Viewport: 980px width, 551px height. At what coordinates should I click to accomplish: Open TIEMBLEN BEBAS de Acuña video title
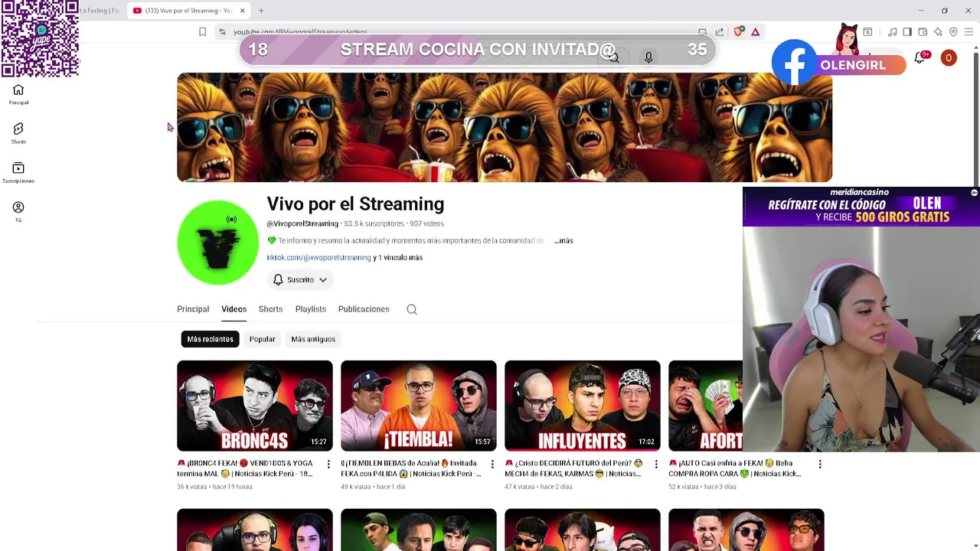point(411,468)
